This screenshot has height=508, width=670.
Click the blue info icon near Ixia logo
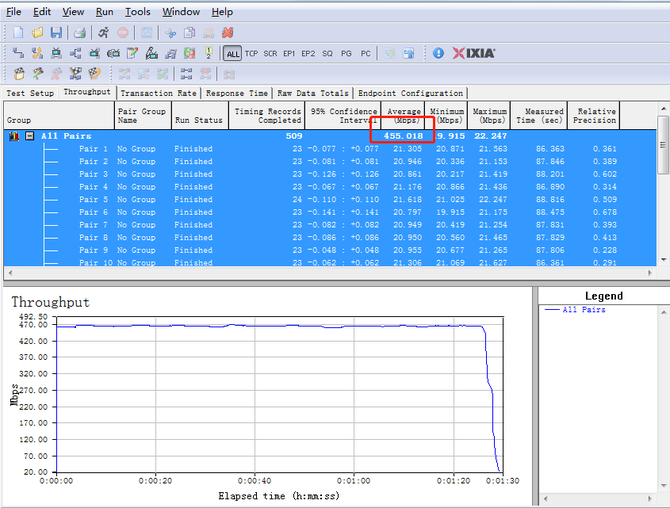click(438, 53)
